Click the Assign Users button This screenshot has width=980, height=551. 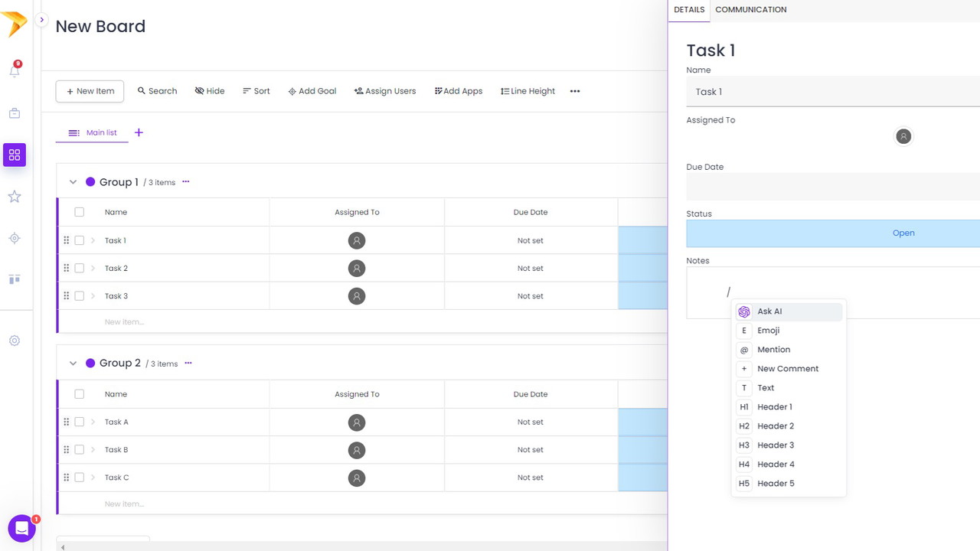click(385, 91)
